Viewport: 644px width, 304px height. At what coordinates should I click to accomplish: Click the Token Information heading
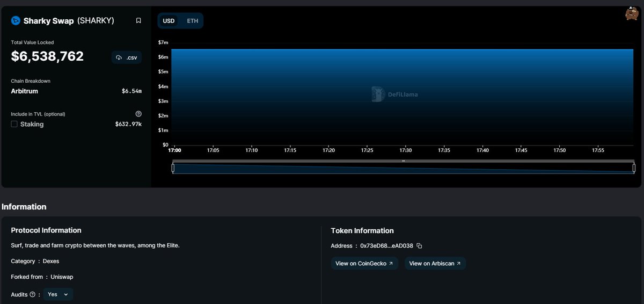coord(362,231)
